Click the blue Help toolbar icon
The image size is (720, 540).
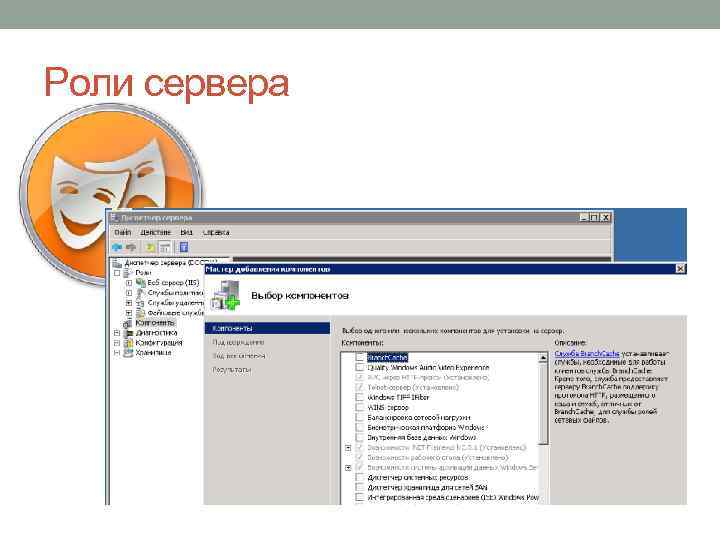point(183,248)
